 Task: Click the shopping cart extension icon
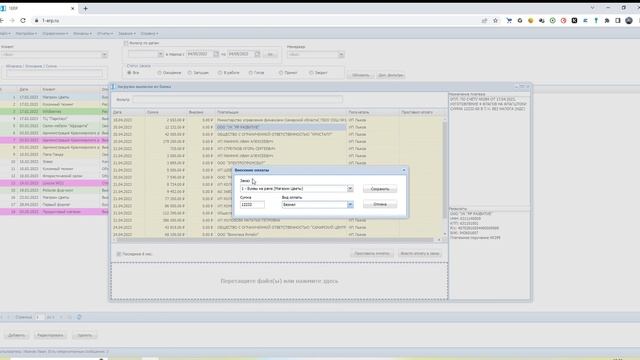click(x=509, y=20)
